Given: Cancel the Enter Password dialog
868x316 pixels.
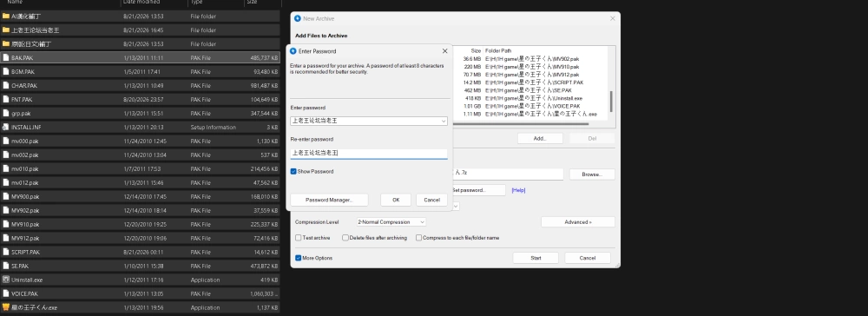Looking at the screenshot, I should point(431,200).
